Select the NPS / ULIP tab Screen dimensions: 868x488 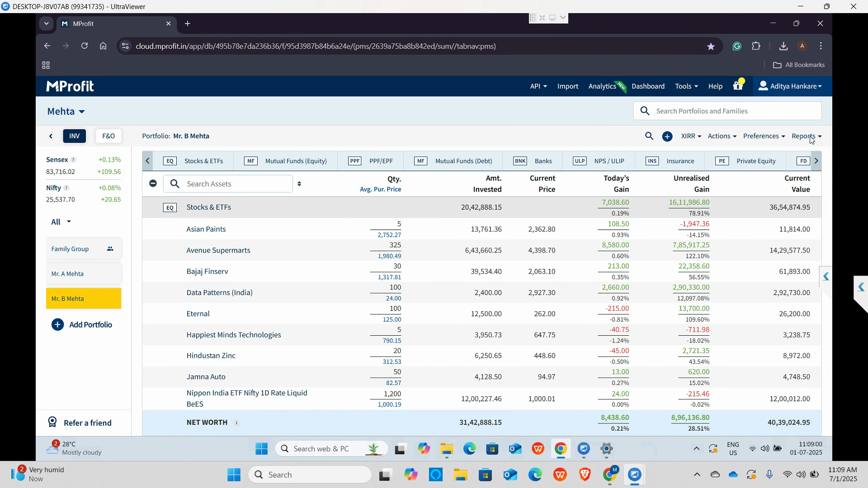click(599, 161)
